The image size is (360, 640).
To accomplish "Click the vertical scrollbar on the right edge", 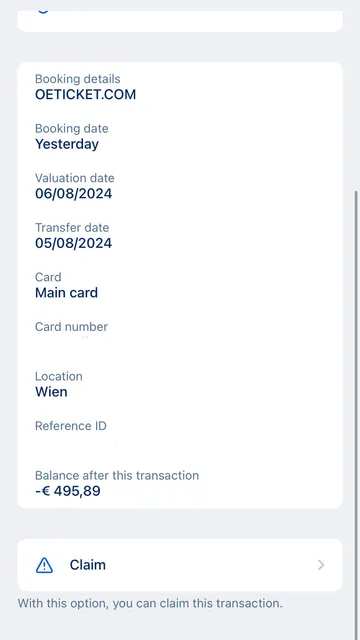I will (356, 412).
